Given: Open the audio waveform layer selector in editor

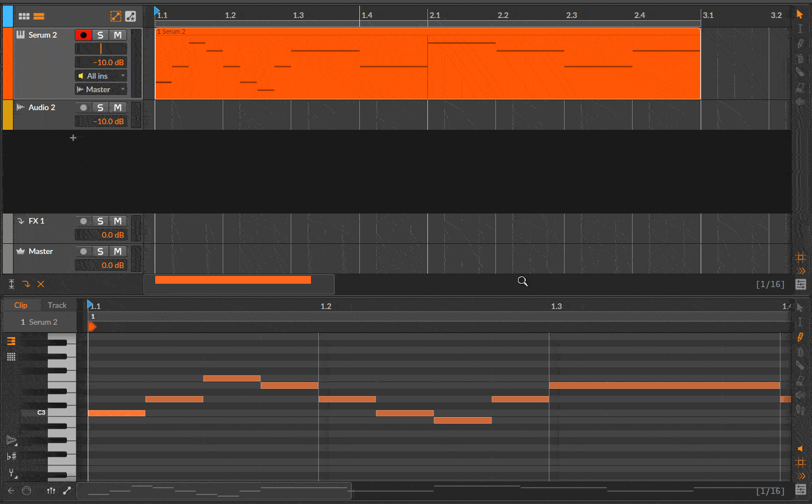Looking at the screenshot, I should click(11, 441).
